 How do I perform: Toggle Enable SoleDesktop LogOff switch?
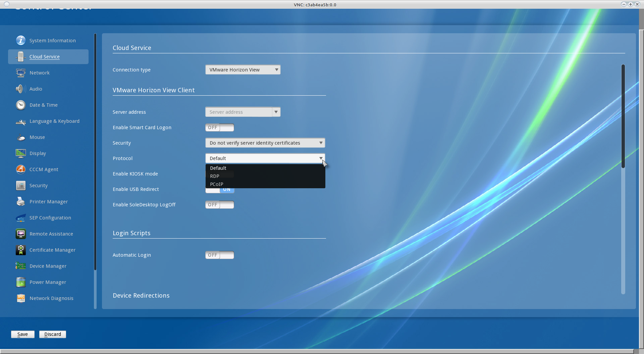click(x=220, y=205)
